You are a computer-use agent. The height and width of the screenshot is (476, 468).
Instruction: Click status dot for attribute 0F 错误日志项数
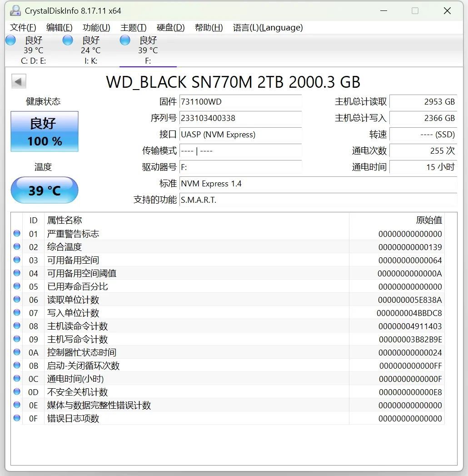pos(17,418)
